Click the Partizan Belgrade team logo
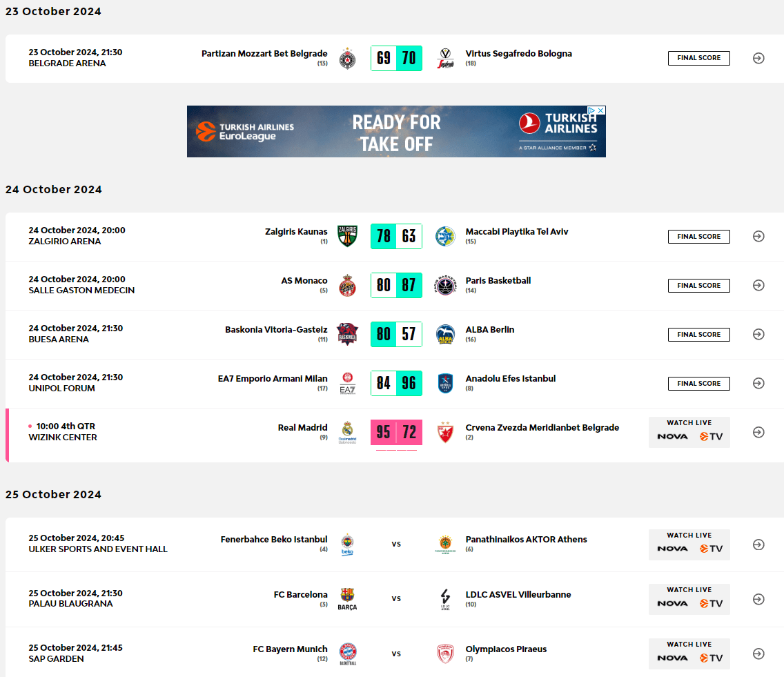Image resolution: width=784 pixels, height=677 pixels. (x=347, y=59)
